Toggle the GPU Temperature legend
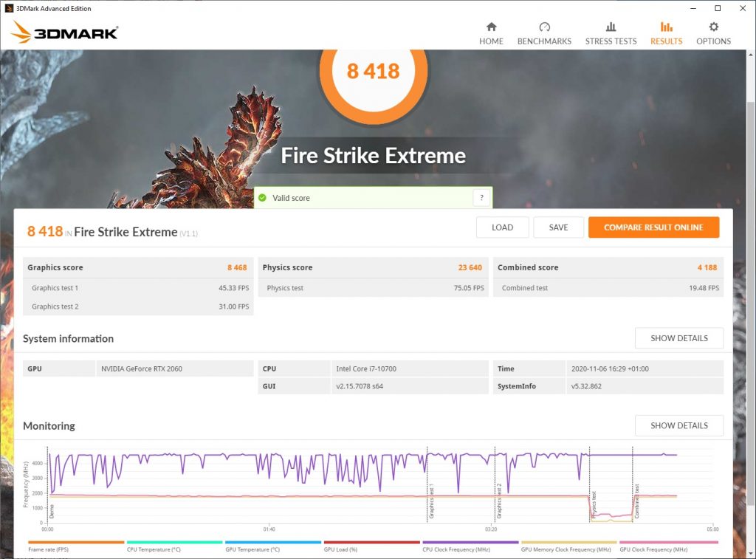Viewport: 756px width, 559px height. (273, 546)
